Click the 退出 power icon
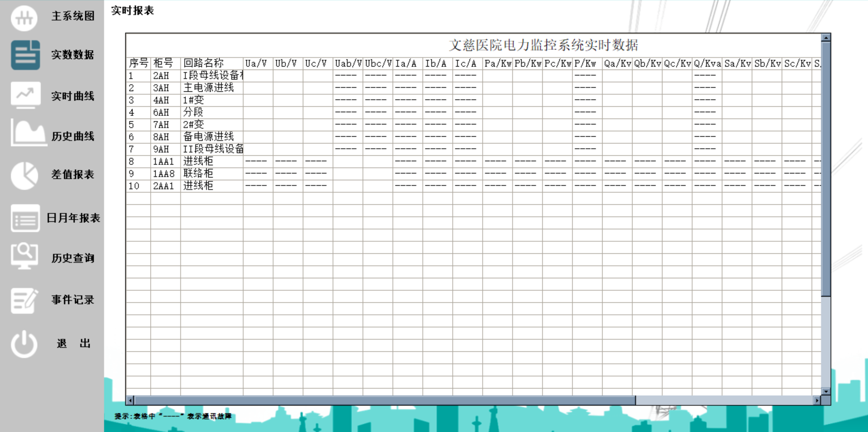Image resolution: width=868 pixels, height=432 pixels. tap(24, 343)
